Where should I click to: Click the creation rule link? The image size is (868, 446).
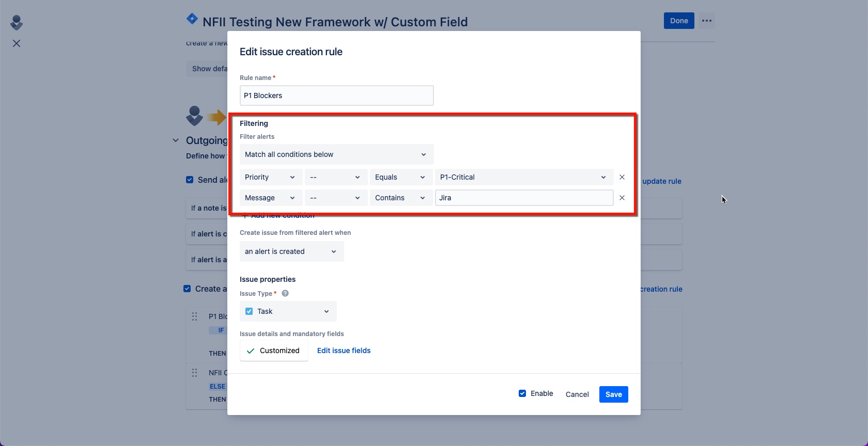coord(661,289)
